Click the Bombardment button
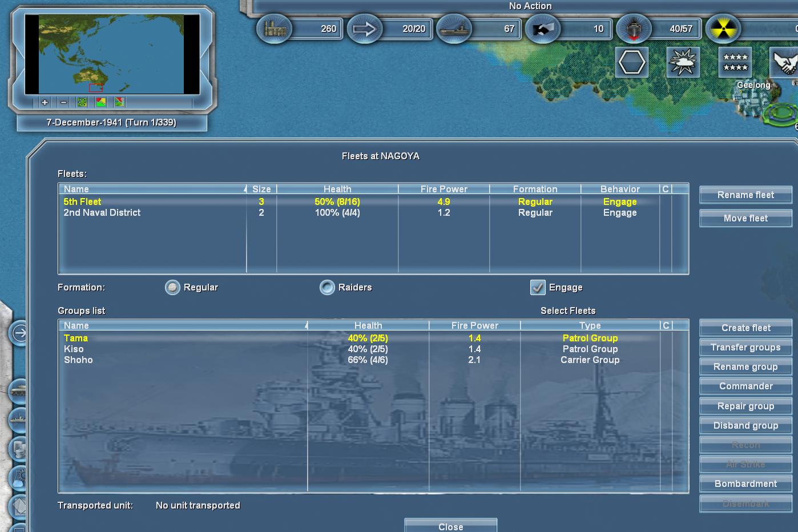 click(x=745, y=483)
